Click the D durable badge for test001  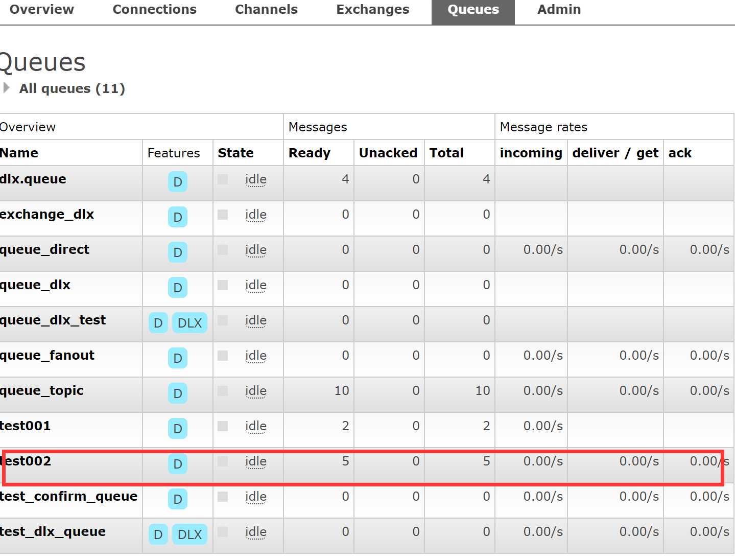coord(178,429)
